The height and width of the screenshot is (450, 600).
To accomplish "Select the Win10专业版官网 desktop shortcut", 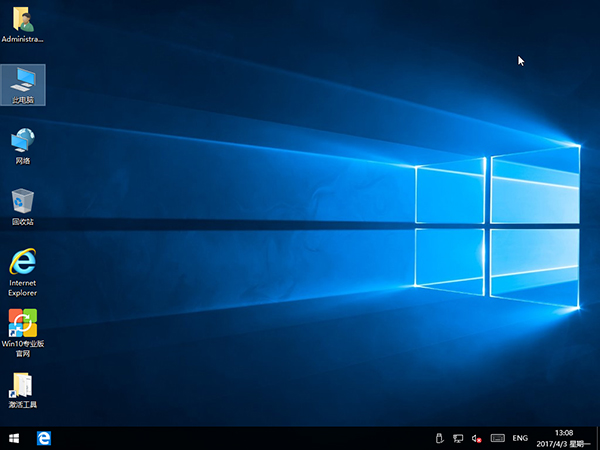I will tap(22, 323).
